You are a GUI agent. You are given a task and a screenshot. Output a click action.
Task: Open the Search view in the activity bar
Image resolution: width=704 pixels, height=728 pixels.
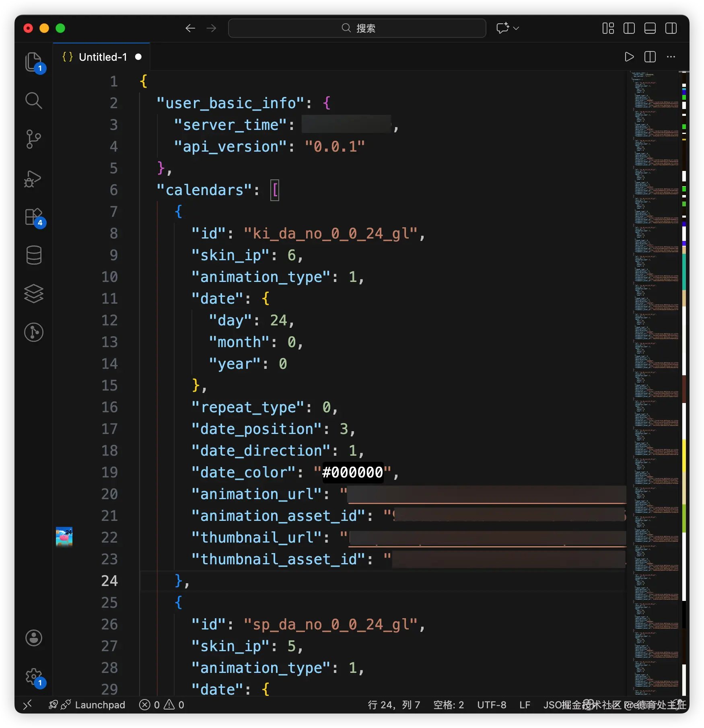[x=33, y=101]
